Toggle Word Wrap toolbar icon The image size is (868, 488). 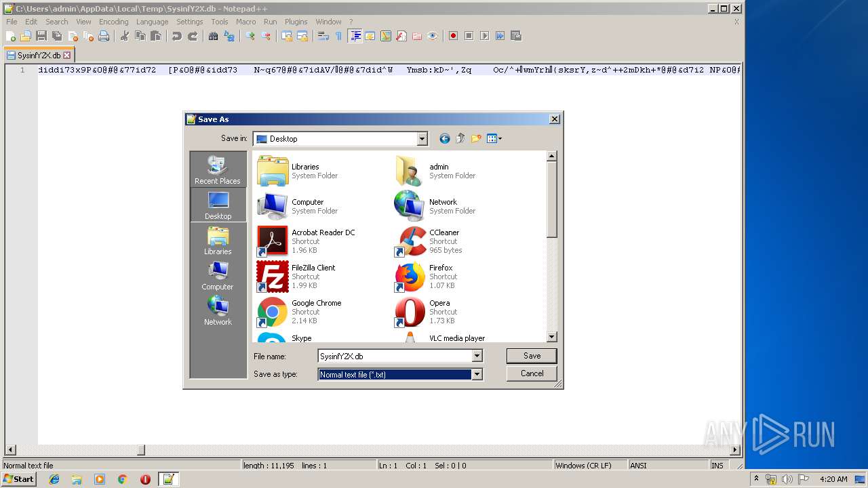(x=323, y=36)
